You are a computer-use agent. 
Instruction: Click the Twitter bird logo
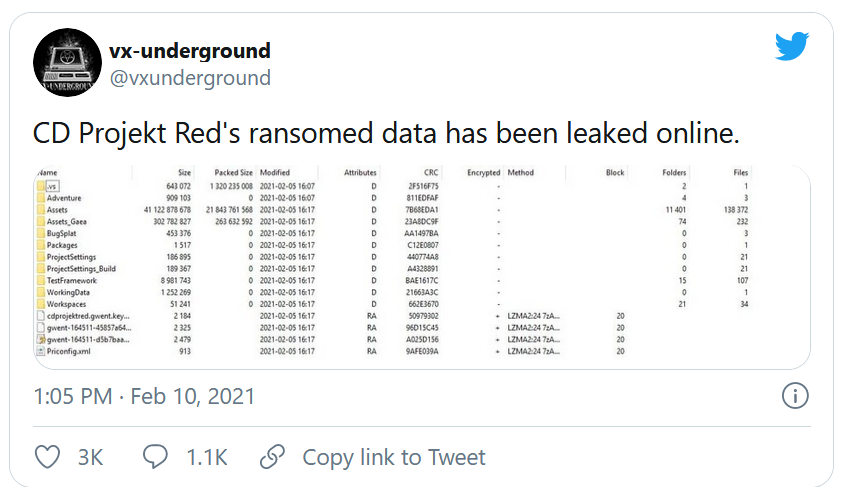(x=791, y=46)
